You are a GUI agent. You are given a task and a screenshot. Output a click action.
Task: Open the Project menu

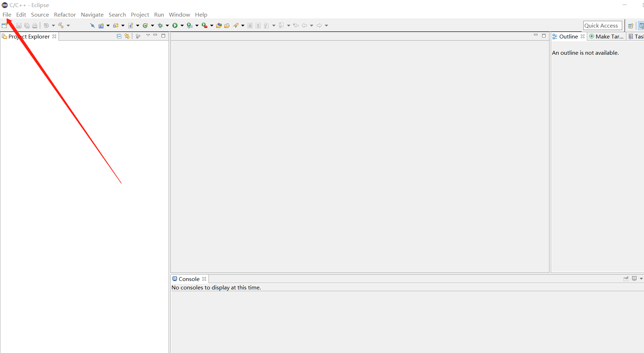tap(140, 14)
